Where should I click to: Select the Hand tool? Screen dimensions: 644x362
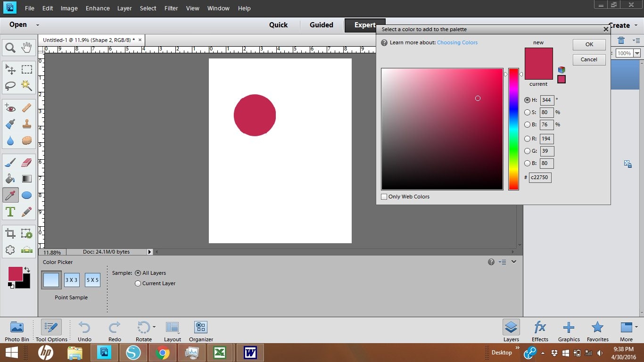click(x=27, y=48)
